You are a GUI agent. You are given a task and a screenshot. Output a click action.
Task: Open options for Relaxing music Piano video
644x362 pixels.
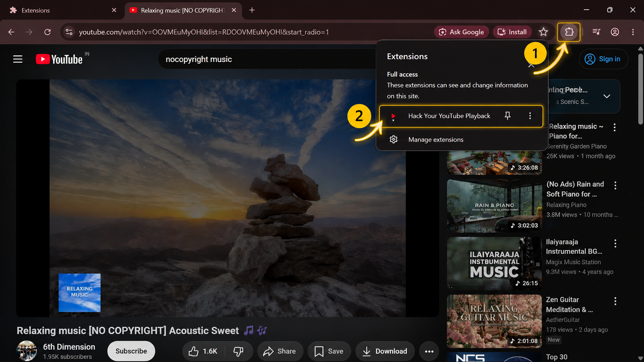click(615, 127)
